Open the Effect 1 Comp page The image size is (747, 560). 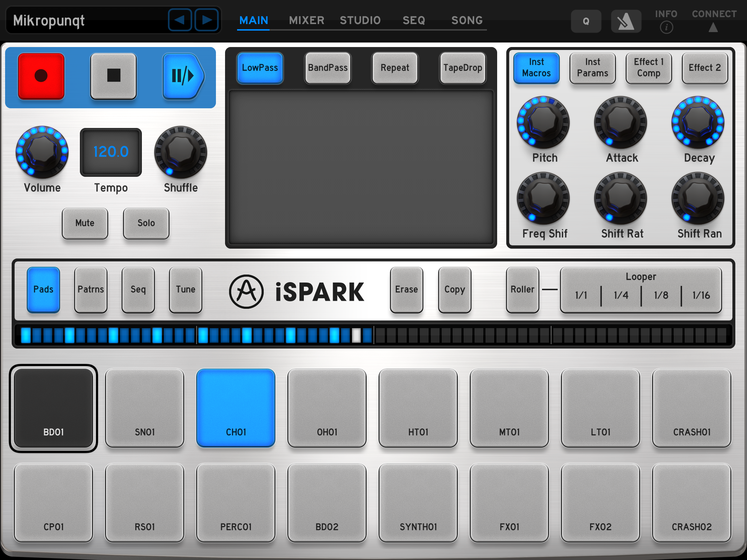[x=649, y=68]
